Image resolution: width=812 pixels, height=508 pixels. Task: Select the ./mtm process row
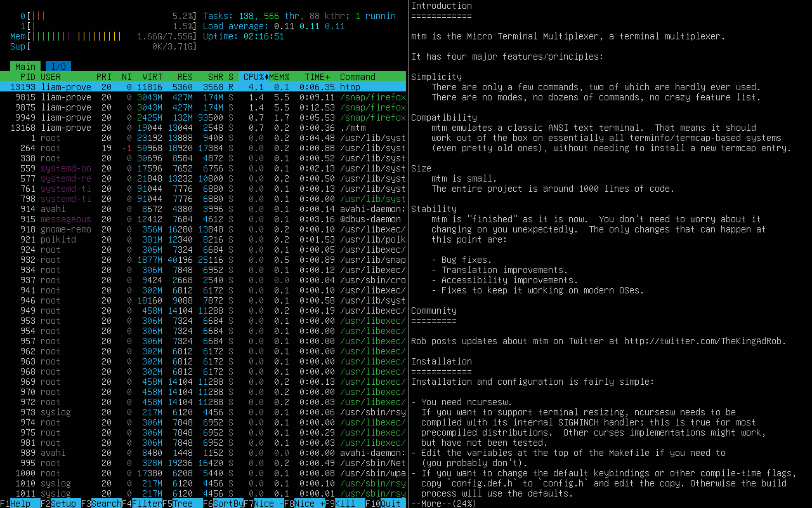coord(203,128)
